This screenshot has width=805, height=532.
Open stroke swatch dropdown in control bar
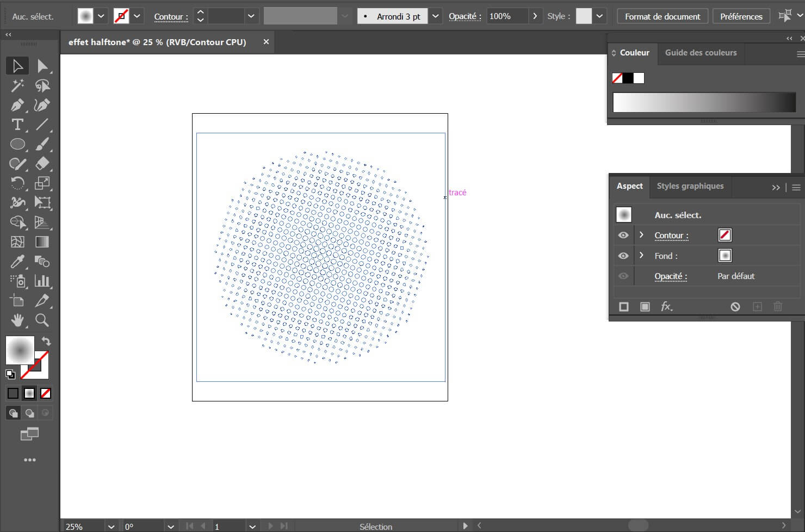coord(137,16)
